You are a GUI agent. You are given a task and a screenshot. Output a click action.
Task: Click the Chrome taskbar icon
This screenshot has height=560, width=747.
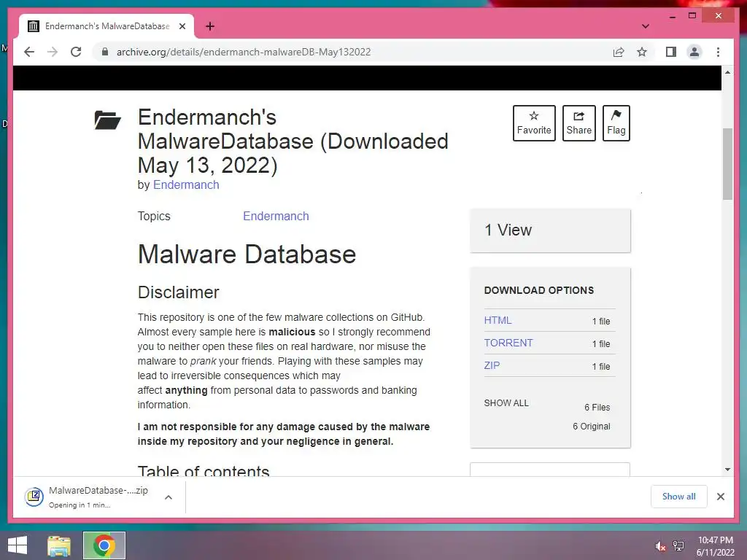click(104, 545)
